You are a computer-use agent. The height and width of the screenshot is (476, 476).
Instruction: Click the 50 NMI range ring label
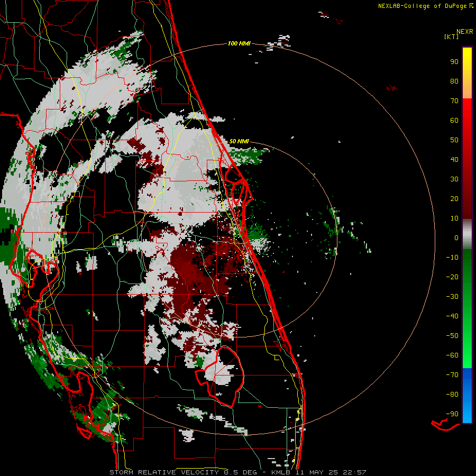239,141
